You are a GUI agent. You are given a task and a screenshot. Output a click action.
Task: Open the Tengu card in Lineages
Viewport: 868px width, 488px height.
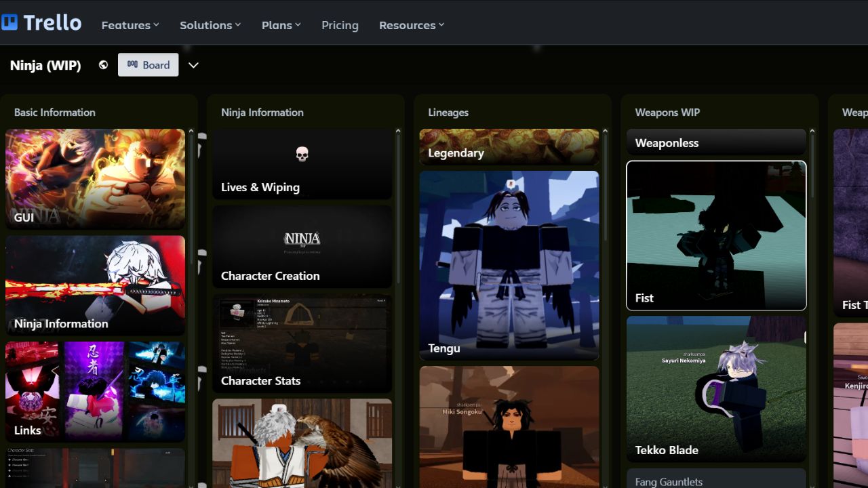point(509,264)
